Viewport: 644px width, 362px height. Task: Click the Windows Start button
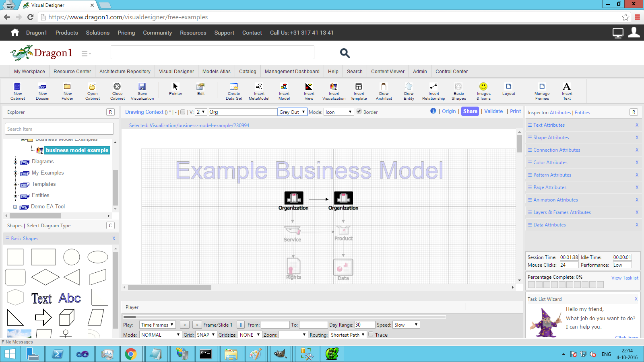[x=10, y=354]
